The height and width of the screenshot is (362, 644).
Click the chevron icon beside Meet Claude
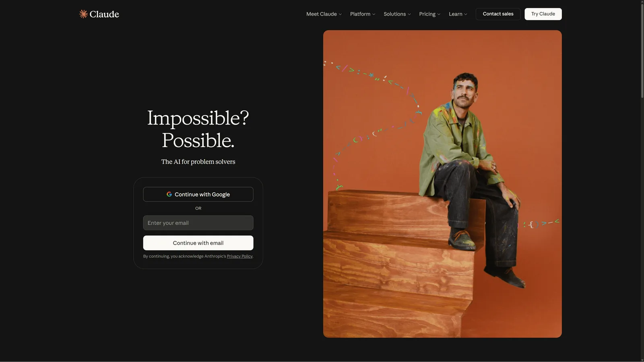click(x=340, y=14)
